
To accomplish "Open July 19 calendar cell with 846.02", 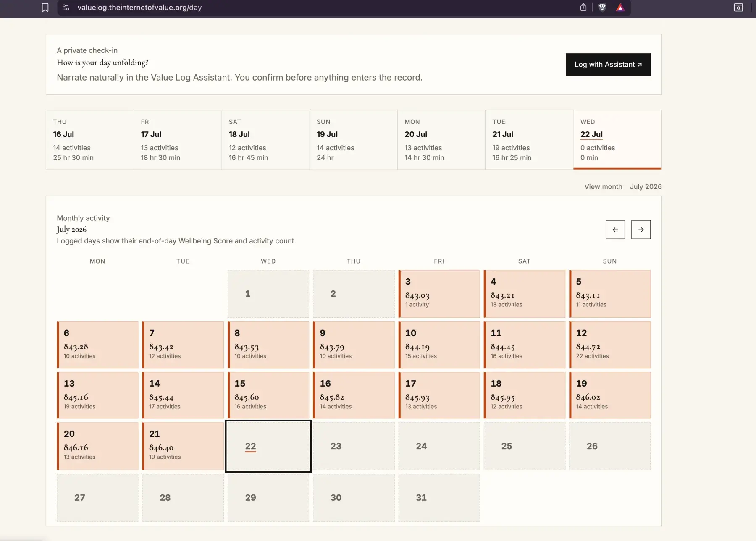I will pyautogui.click(x=610, y=395).
